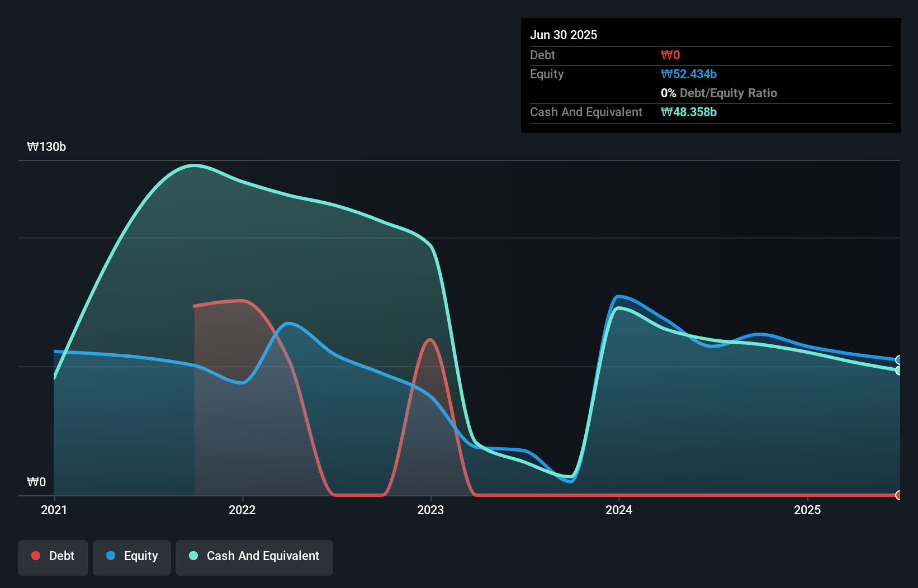The width and height of the screenshot is (918, 588).
Task: Click the ₩0 debt value in tooltip
Action: pyautogui.click(x=670, y=55)
